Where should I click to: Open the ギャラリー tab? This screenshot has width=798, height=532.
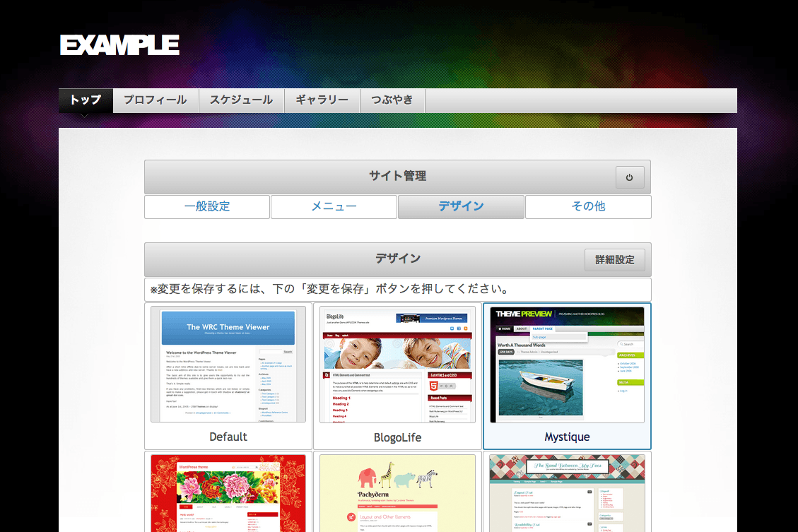322,100
